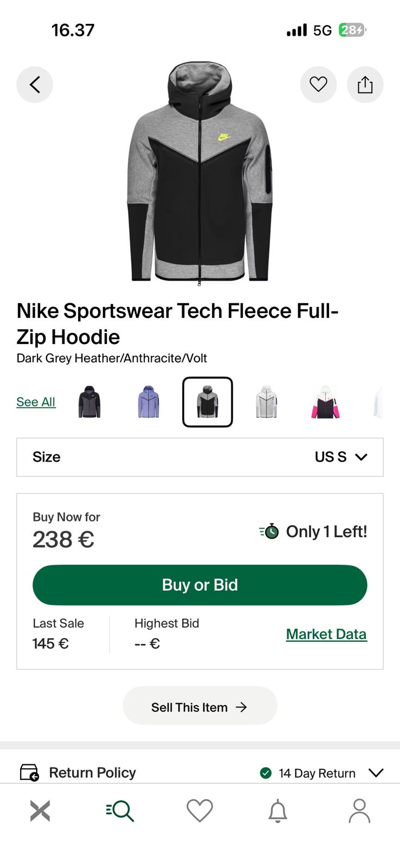The image size is (400, 868).
Task: Open the Market Data link
Action: 326,634
